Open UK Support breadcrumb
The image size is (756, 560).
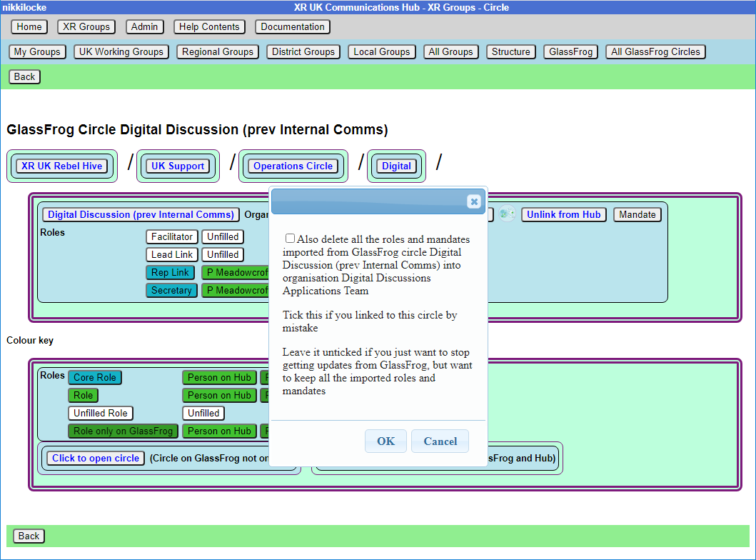(178, 166)
